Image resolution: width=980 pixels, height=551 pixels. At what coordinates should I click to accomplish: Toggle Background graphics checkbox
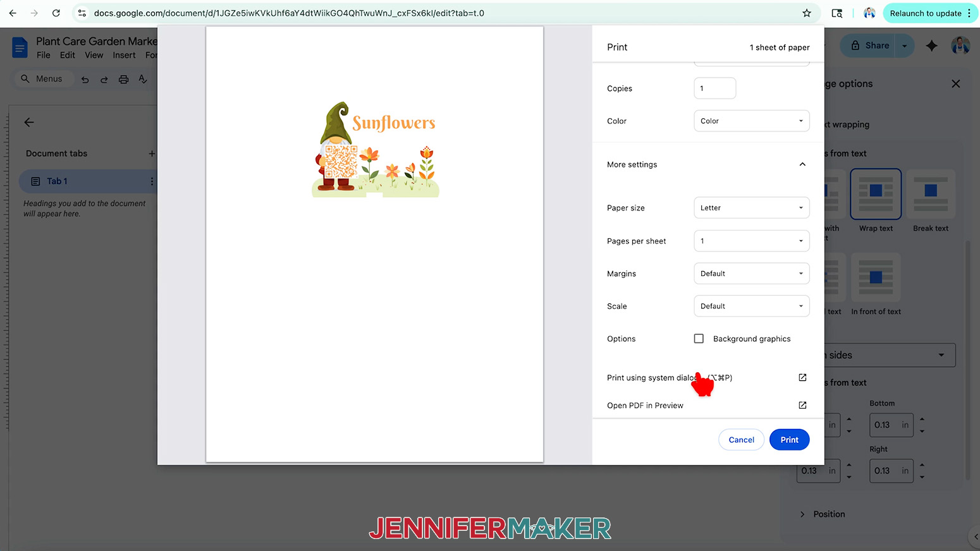(x=699, y=339)
